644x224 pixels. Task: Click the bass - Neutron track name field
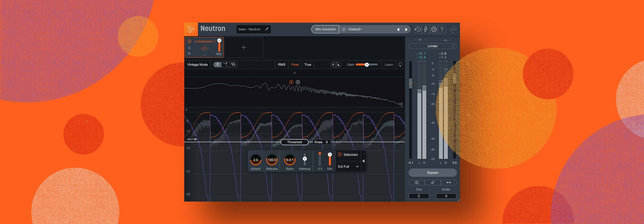click(x=254, y=29)
